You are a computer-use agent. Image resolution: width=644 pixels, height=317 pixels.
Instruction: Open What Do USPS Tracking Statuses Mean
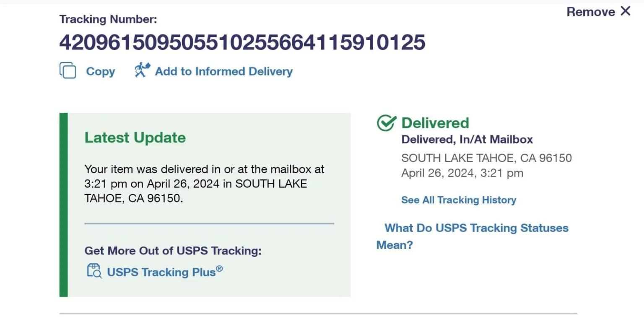coord(476,228)
